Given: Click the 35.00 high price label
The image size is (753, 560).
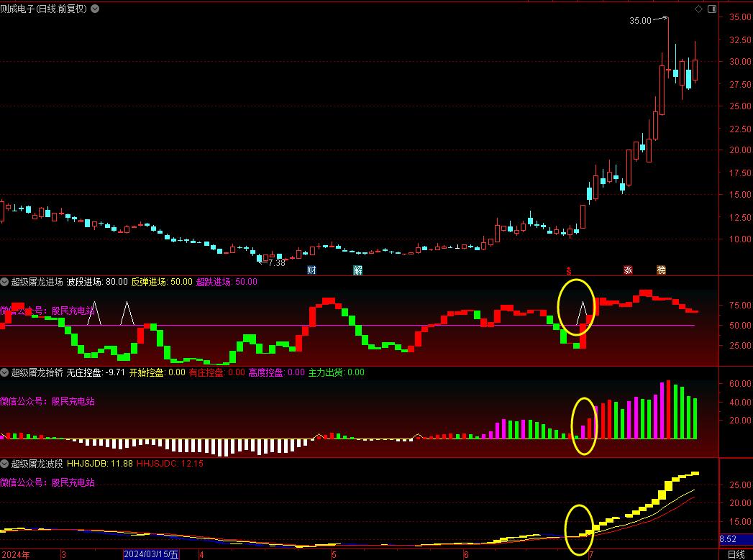Looking at the screenshot, I should 639,21.
